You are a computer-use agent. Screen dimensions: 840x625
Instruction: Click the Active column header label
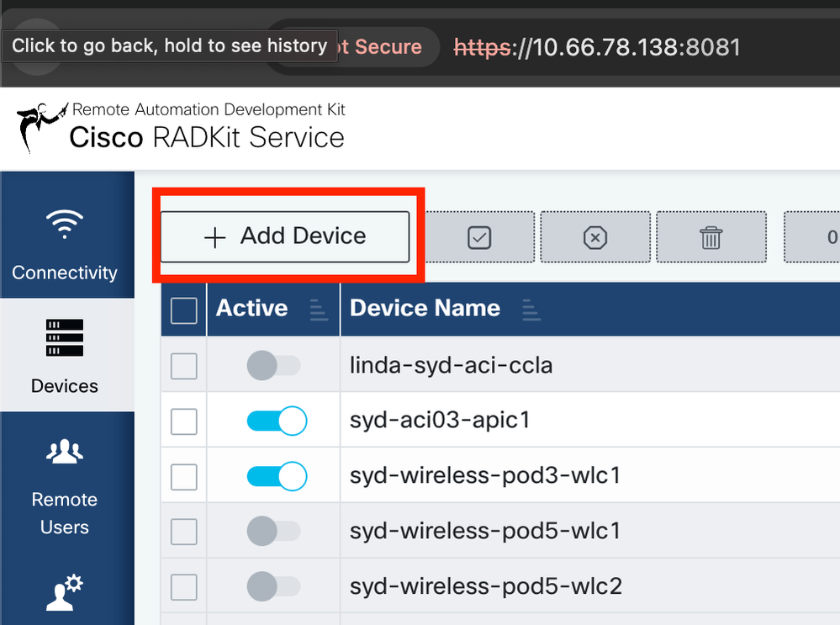tap(251, 308)
